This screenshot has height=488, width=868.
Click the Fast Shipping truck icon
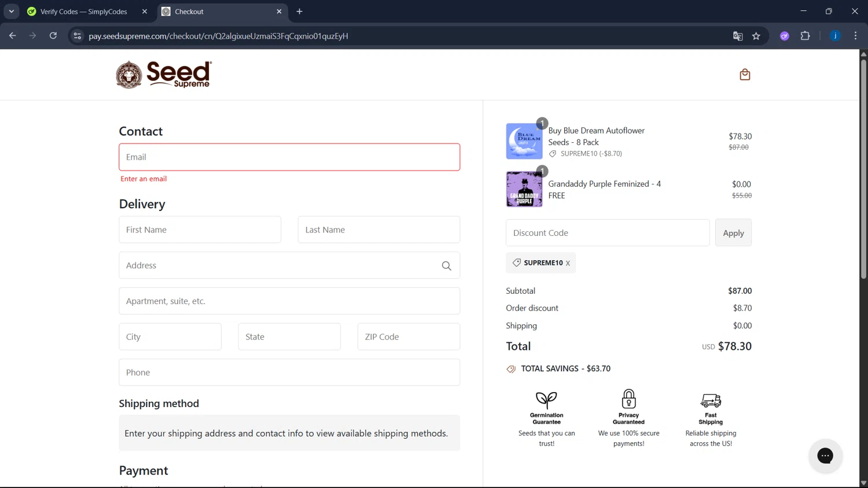coord(711,400)
